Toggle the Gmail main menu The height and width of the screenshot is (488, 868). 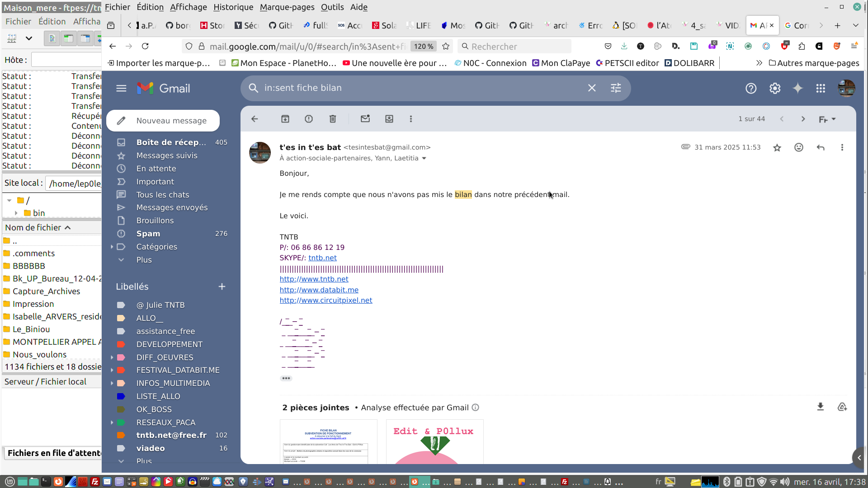click(x=121, y=89)
